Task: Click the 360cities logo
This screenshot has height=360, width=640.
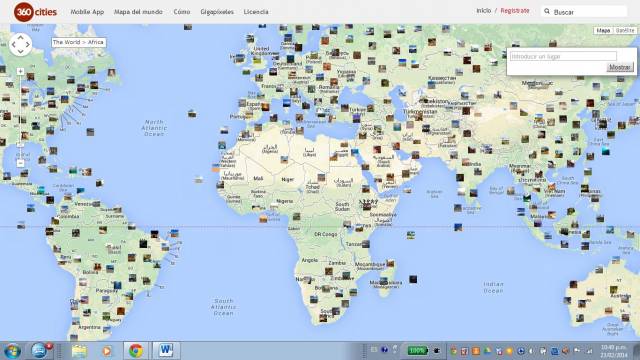Action: pyautogui.click(x=36, y=12)
